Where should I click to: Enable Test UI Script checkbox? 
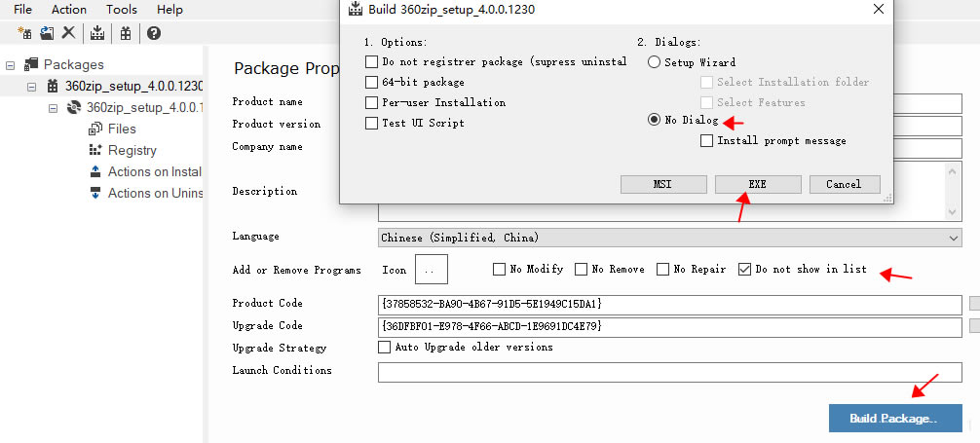371,123
